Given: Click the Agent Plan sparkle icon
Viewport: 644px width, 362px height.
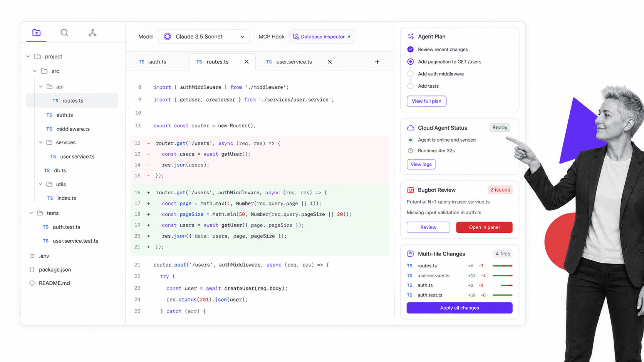Looking at the screenshot, I should [x=411, y=37].
